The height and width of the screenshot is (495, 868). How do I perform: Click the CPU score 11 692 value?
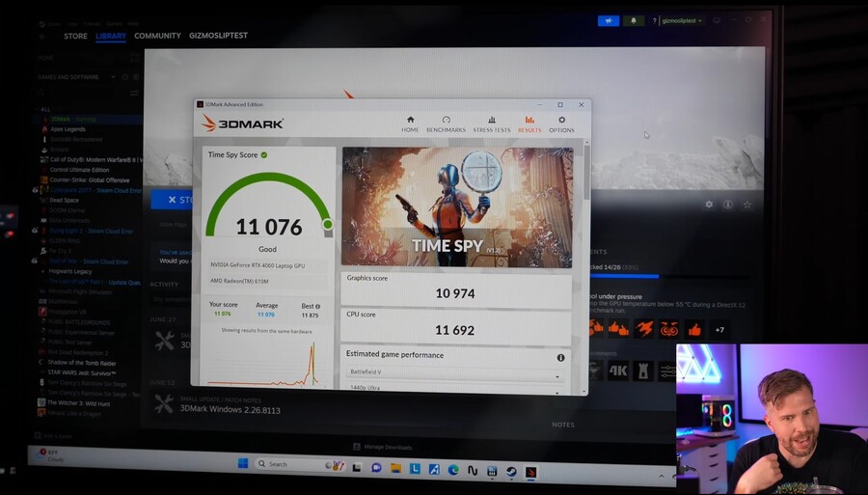pyautogui.click(x=454, y=331)
